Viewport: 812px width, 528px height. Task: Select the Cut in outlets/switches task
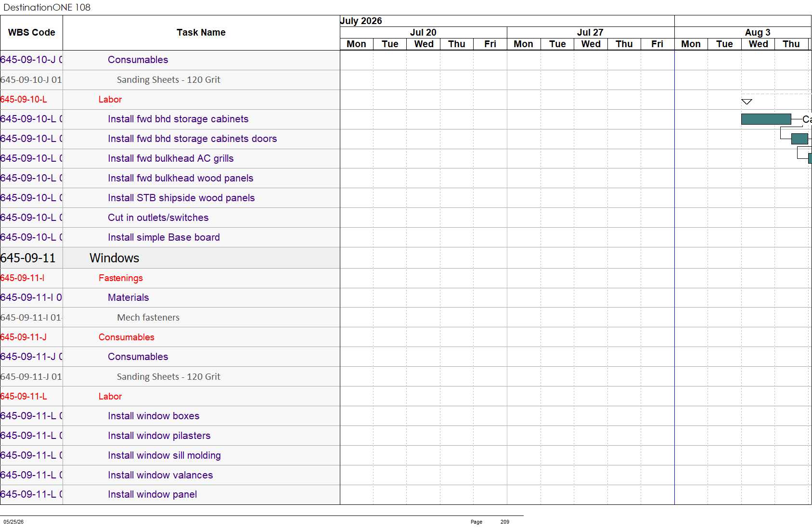[x=158, y=218]
